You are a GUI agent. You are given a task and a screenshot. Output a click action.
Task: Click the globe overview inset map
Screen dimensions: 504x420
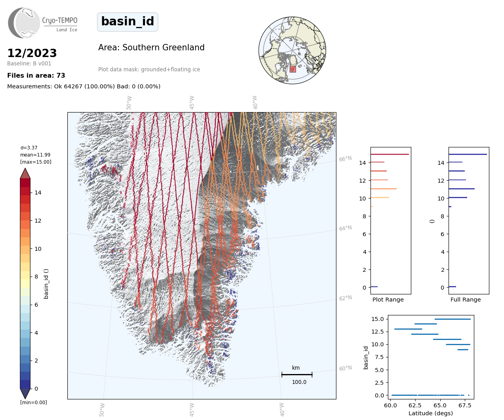click(x=292, y=50)
